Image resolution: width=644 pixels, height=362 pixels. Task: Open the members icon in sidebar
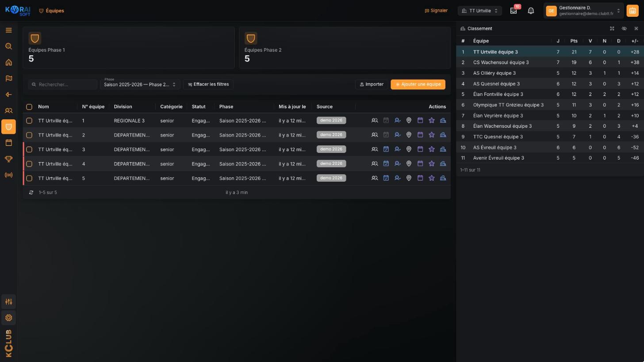pos(8,111)
